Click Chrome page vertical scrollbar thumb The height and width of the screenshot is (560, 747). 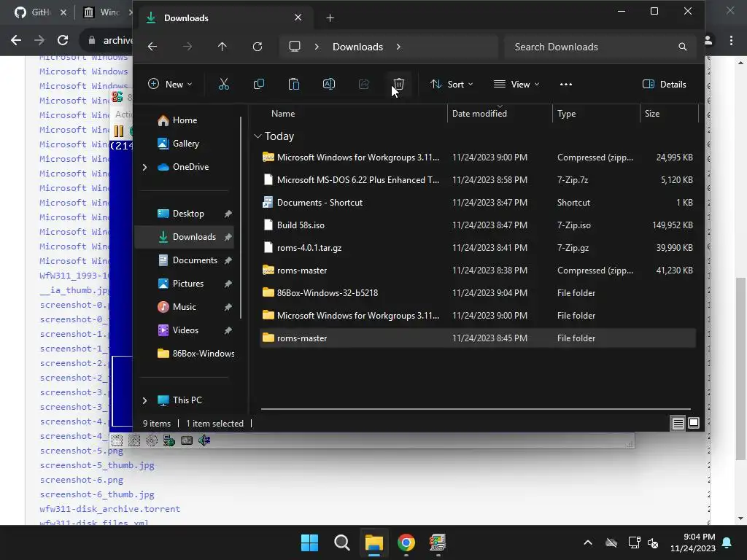click(740, 368)
